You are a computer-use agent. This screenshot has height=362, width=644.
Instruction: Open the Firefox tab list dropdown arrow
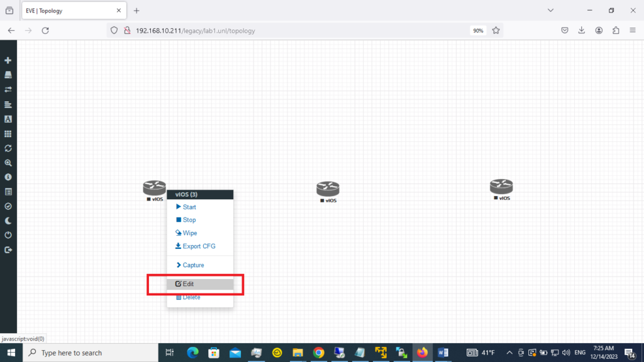(550, 10)
